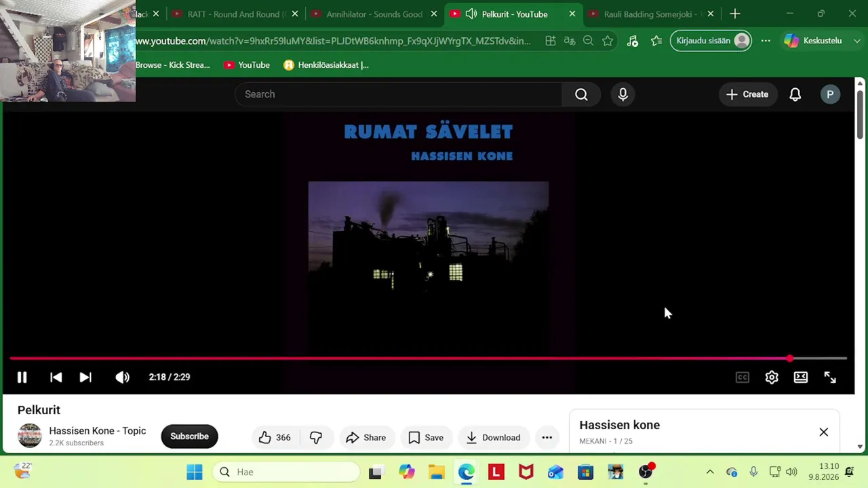Close the Pelkurit browser tab
The image size is (868, 488).
click(x=572, y=14)
